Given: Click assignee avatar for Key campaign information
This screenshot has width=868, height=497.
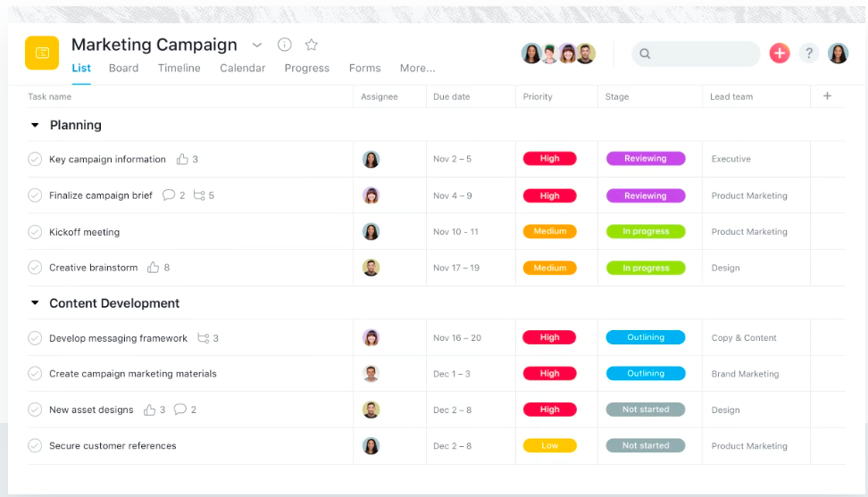Looking at the screenshot, I should (371, 159).
